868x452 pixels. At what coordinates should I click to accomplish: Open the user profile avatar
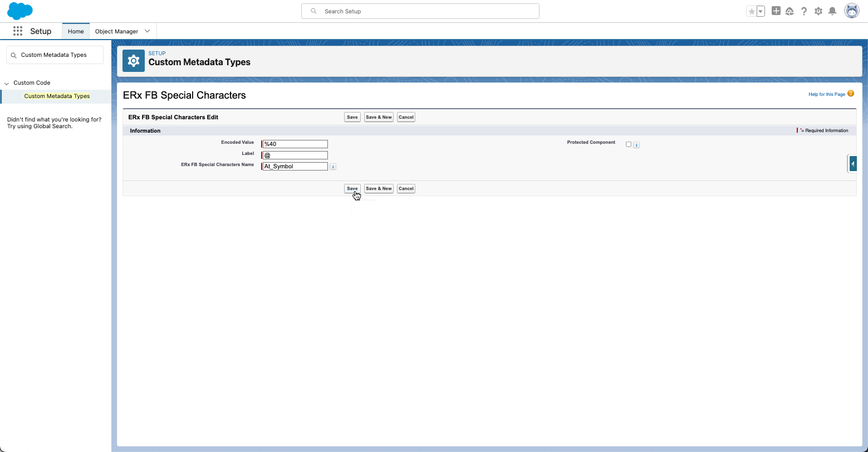851,11
